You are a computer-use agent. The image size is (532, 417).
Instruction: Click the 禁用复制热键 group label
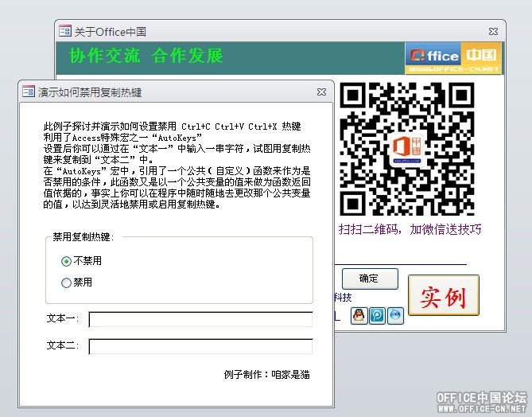pyautogui.click(x=83, y=237)
